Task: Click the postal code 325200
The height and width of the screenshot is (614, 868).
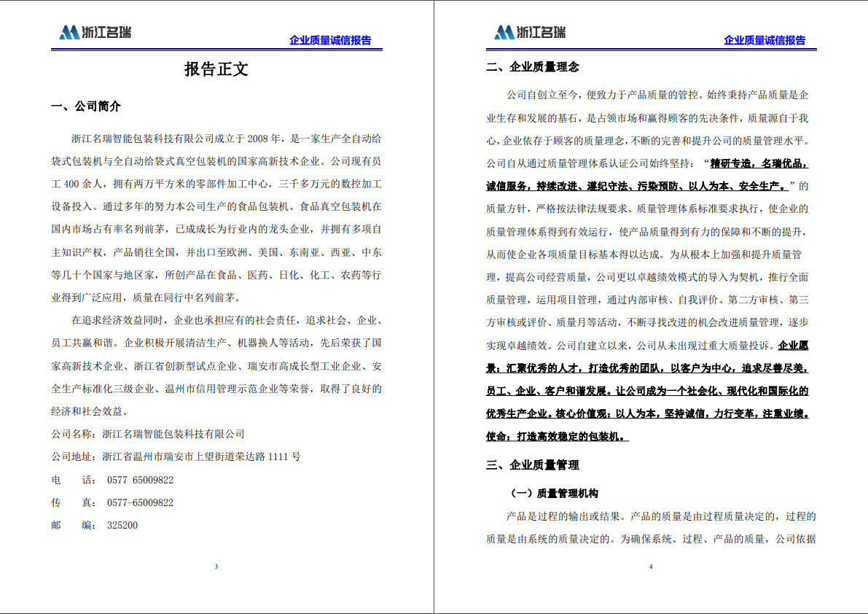Action: [122, 526]
